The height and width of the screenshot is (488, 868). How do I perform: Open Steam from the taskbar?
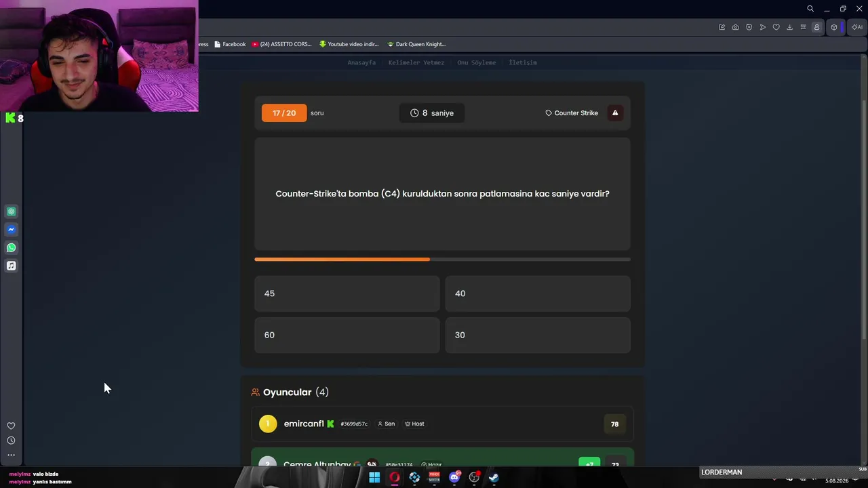coord(494,477)
